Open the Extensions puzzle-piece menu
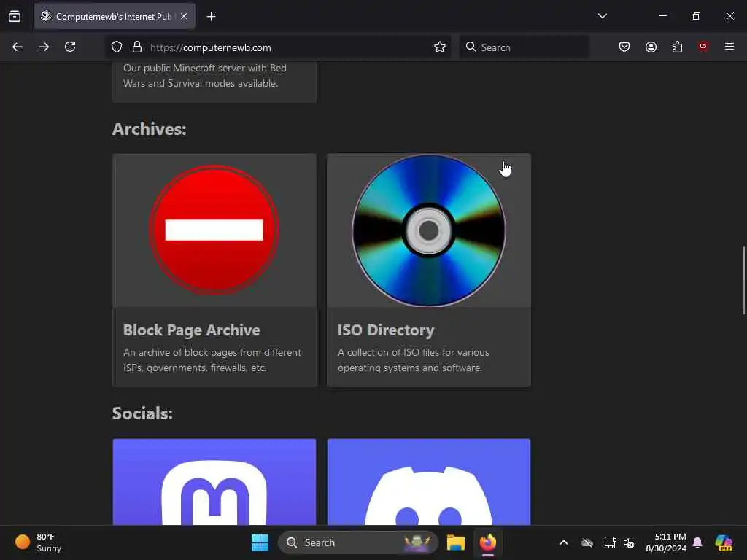This screenshot has height=560, width=747. click(x=677, y=47)
